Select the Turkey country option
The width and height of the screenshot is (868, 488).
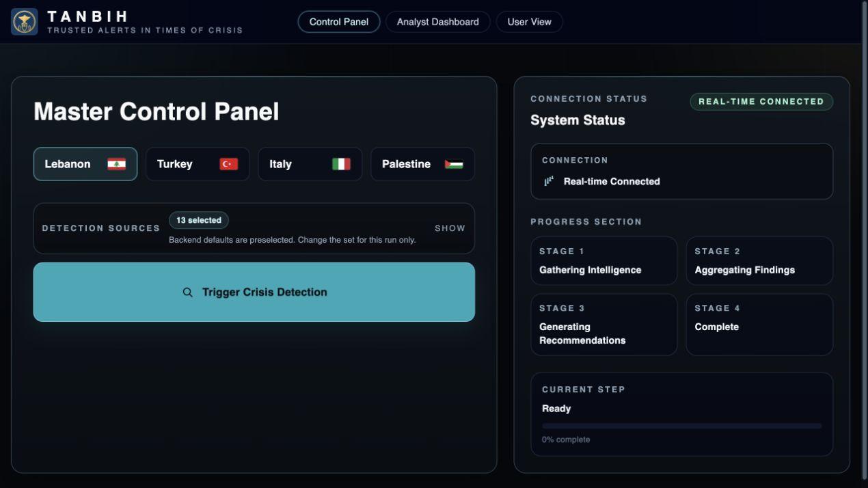point(198,164)
